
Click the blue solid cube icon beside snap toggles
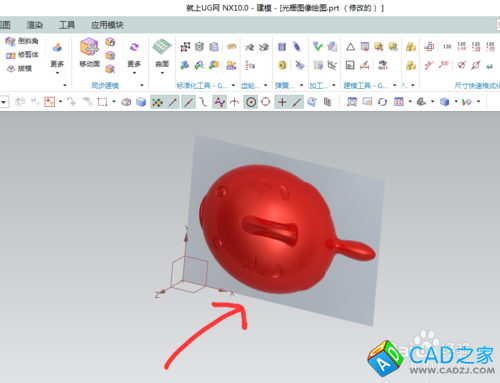click(141, 102)
